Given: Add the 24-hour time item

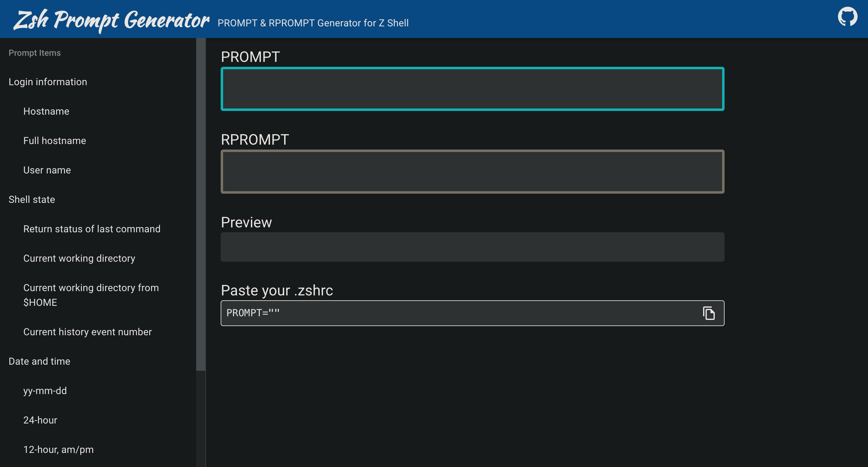Looking at the screenshot, I should pos(40,420).
